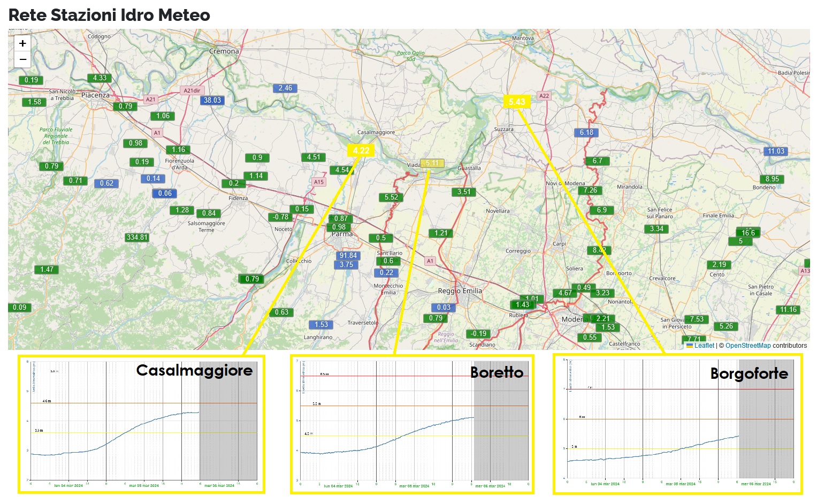
Task: Select the blue 91.84 marker near Parma
Action: coord(348,256)
